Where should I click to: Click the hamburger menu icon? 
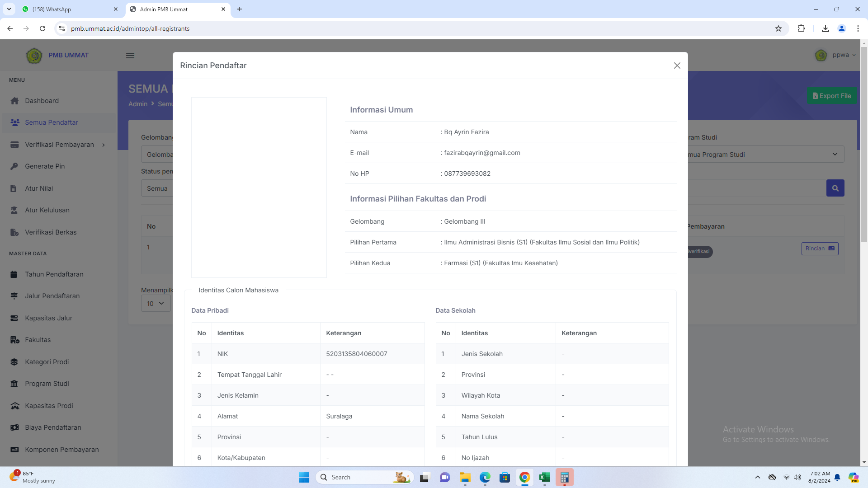130,56
